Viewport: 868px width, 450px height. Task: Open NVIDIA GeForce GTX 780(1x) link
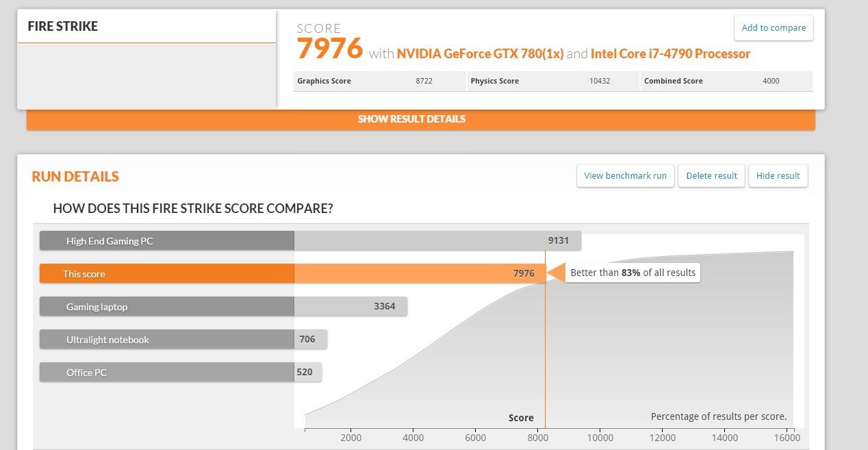pos(480,53)
